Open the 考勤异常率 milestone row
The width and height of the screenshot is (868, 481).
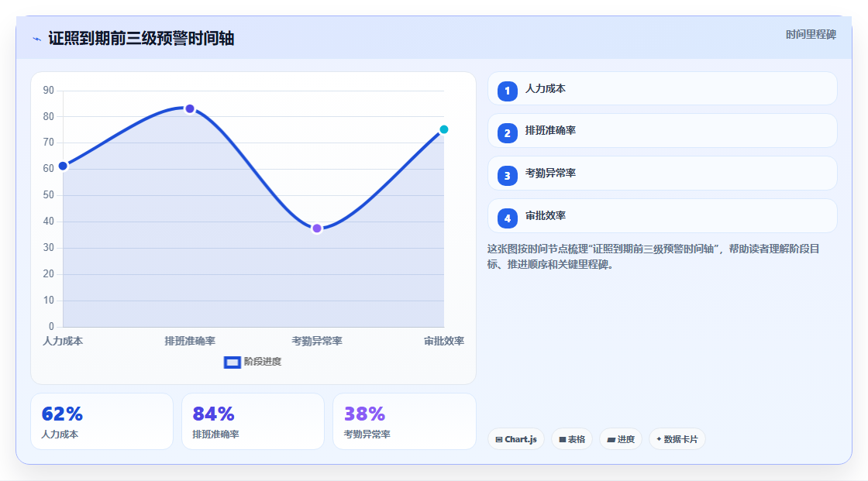[662, 174]
